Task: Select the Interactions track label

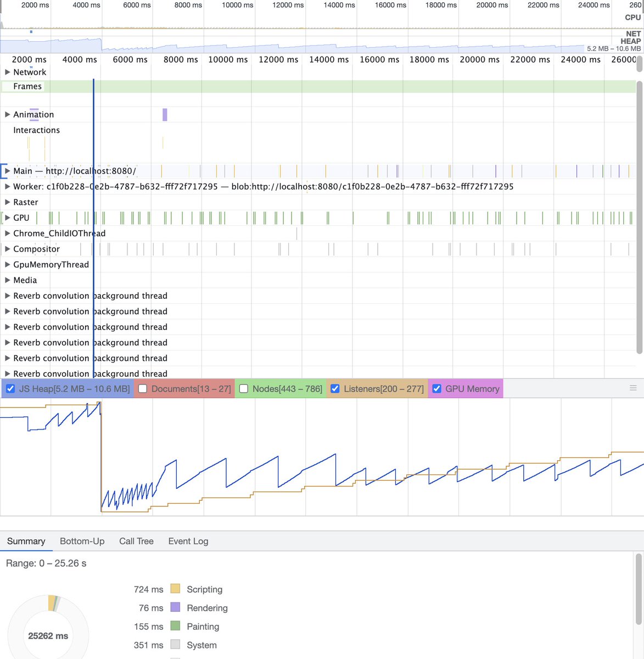Action: pyautogui.click(x=36, y=130)
